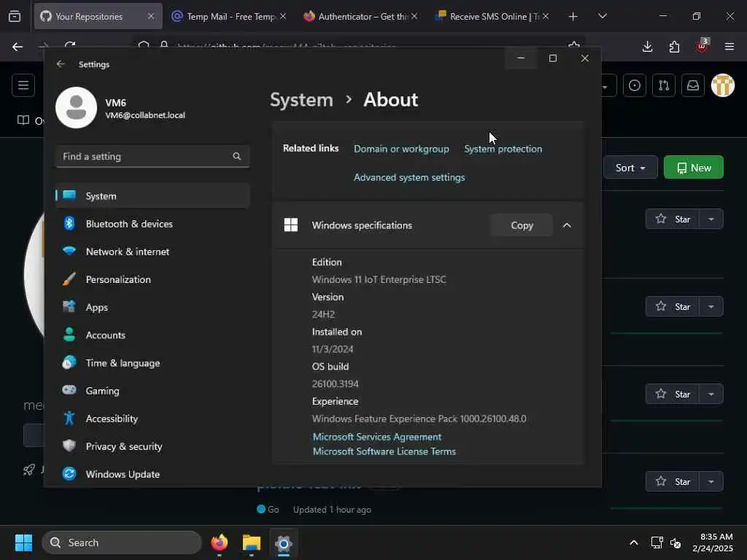Screen dimensions: 747x560
Task: Open GitHub issues icon in header
Action: click(634, 85)
